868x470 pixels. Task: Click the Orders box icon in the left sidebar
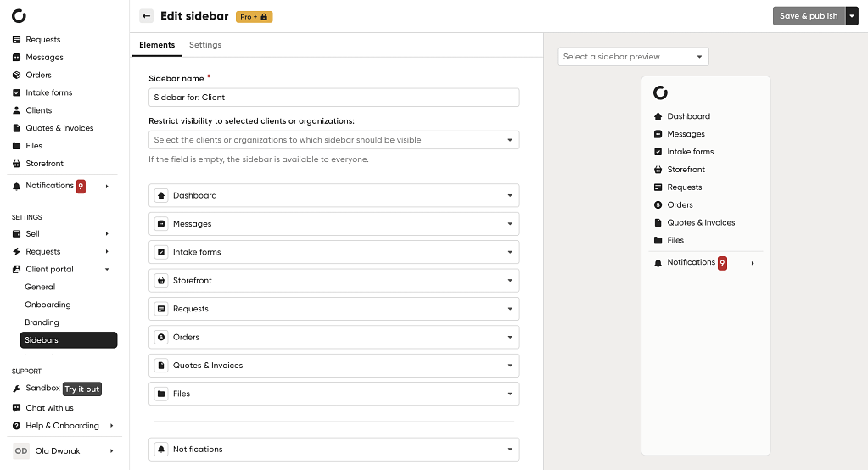coord(17,76)
